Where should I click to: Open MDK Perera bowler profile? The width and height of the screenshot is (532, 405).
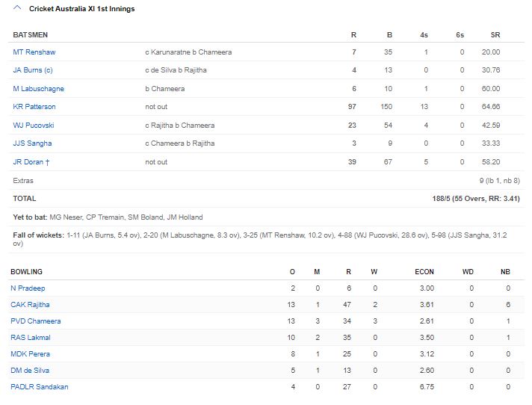31,354
